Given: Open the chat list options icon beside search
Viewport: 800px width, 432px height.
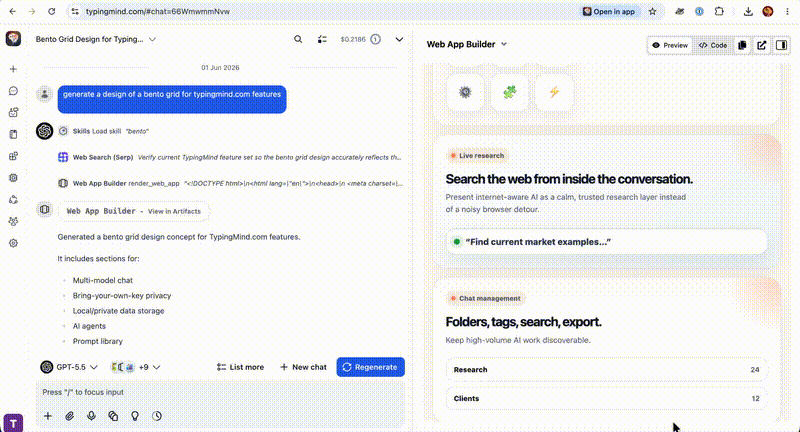Looking at the screenshot, I should [322, 39].
